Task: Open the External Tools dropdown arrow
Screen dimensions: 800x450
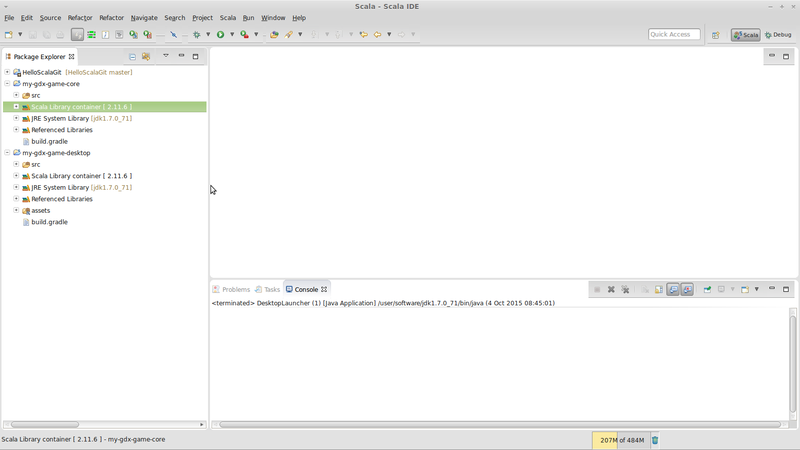Action: [256, 35]
